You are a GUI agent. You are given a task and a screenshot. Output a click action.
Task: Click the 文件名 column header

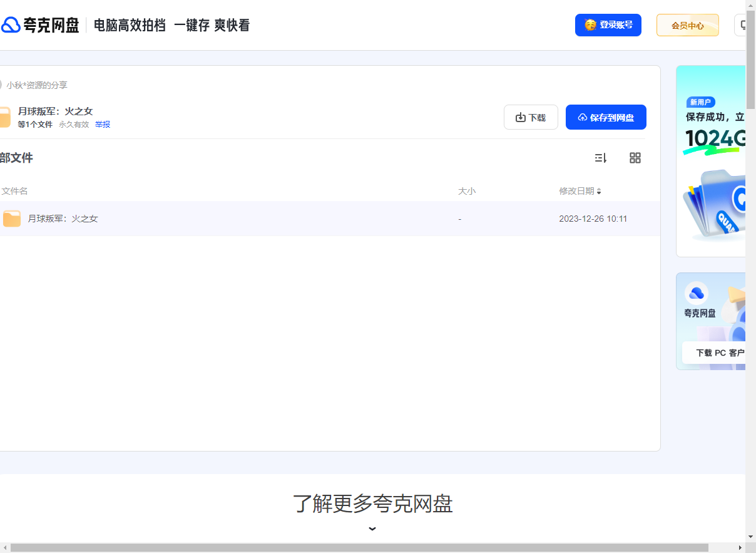14,191
